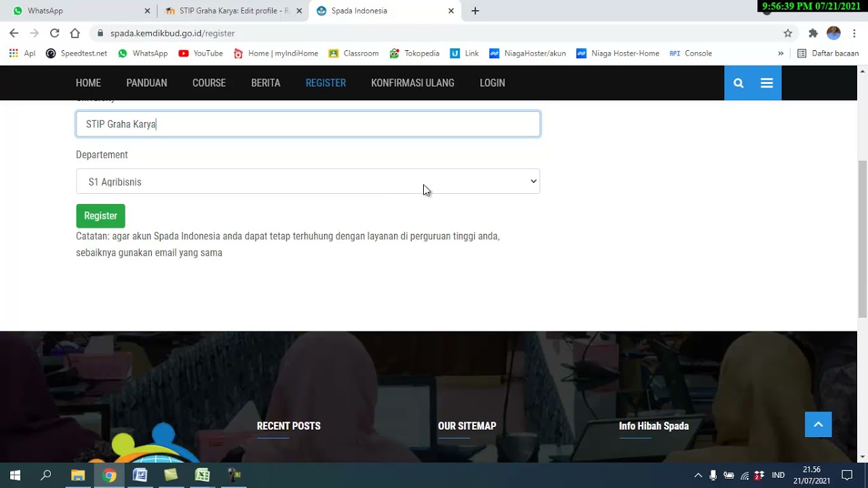Screen dimensions: 868x488
Task: Click the blue search icon in site header
Action: pos(738,83)
